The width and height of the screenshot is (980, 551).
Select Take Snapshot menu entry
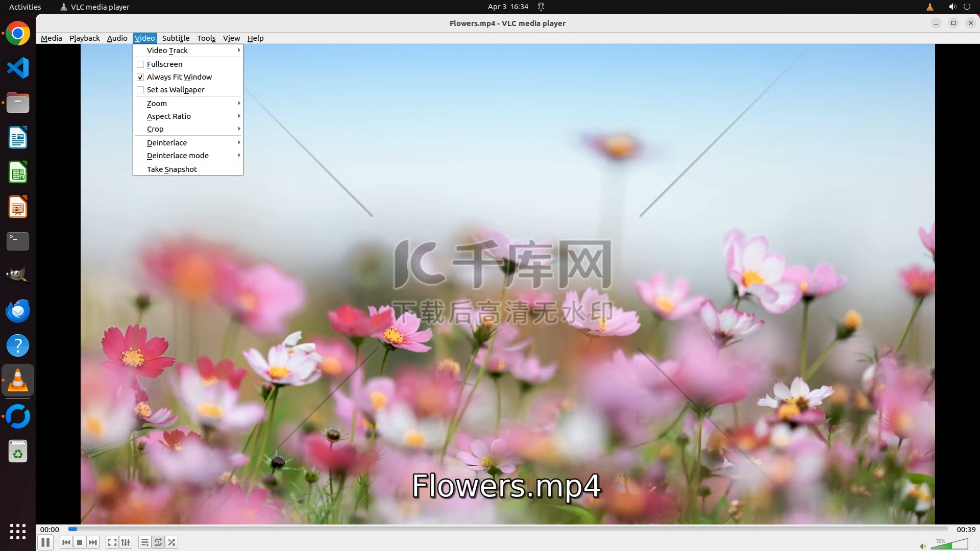pos(172,169)
